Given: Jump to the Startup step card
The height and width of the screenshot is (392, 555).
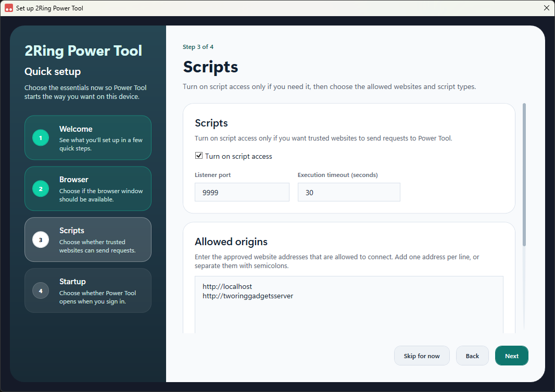Looking at the screenshot, I should [x=88, y=290].
